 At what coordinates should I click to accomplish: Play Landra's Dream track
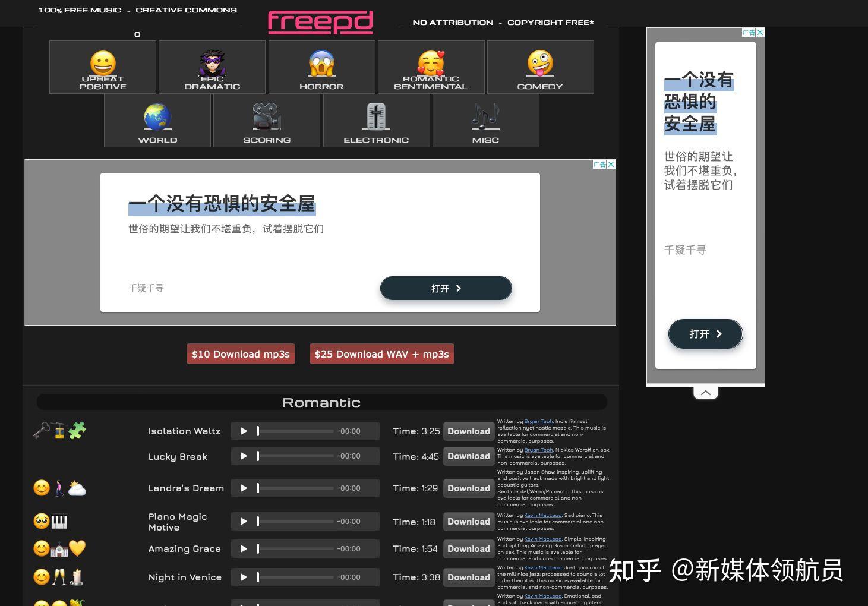pos(244,488)
